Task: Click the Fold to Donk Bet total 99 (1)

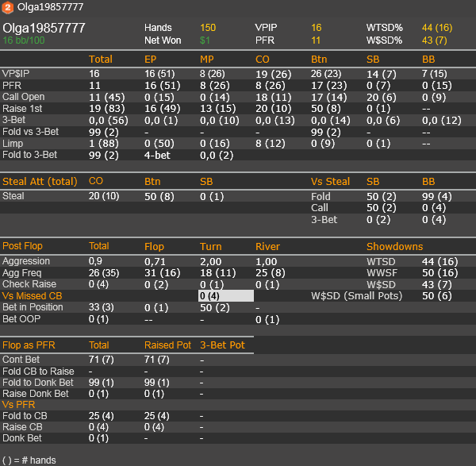Action: (101, 383)
